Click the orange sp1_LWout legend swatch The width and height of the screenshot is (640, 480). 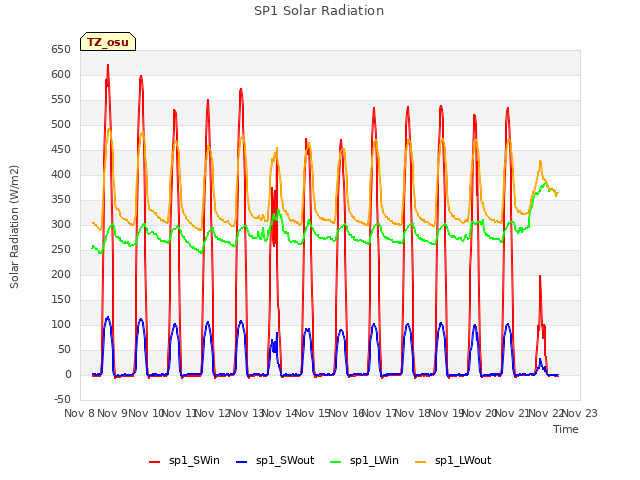tap(420, 462)
